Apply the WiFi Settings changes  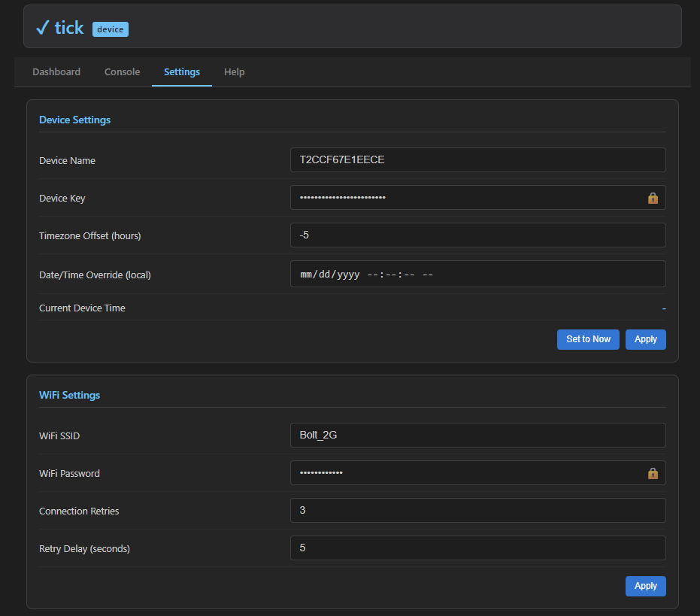645,585
